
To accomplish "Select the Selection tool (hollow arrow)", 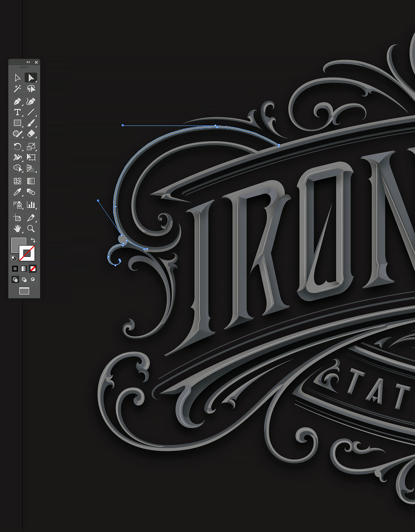I will 17,78.
